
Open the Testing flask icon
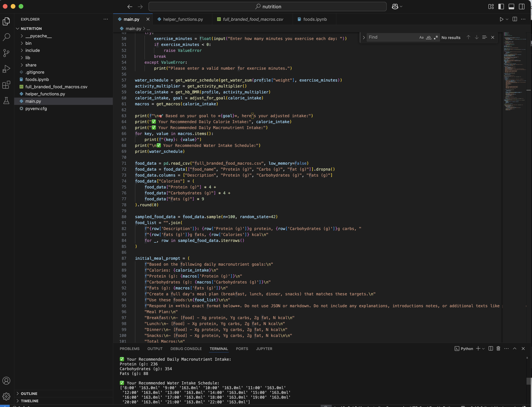click(6, 101)
